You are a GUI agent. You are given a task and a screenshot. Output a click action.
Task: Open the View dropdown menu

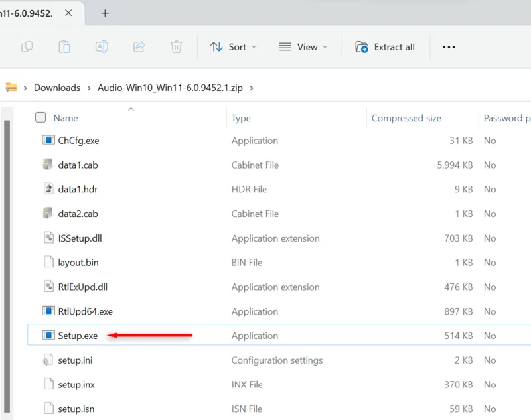(302, 46)
